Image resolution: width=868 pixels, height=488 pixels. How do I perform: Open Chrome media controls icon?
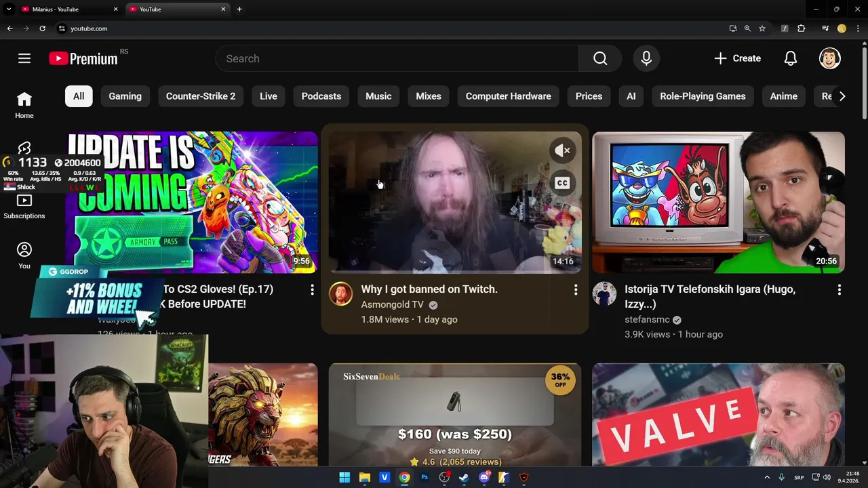tap(825, 28)
